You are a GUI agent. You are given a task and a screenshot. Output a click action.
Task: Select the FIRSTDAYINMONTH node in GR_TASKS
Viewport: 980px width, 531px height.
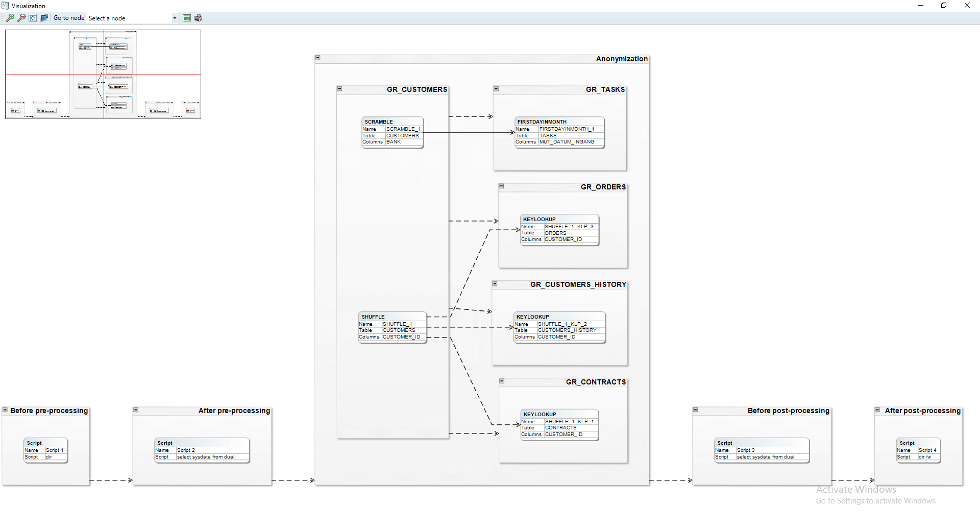click(559, 132)
